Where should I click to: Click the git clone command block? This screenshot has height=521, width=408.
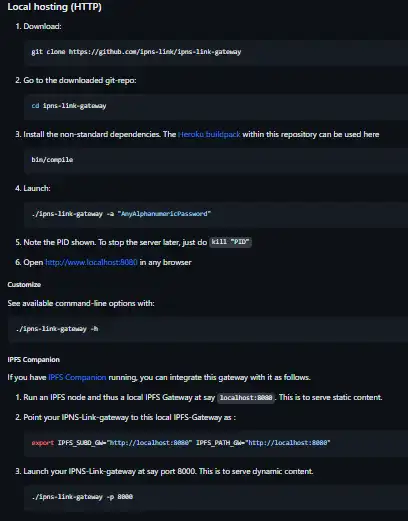[216, 52]
